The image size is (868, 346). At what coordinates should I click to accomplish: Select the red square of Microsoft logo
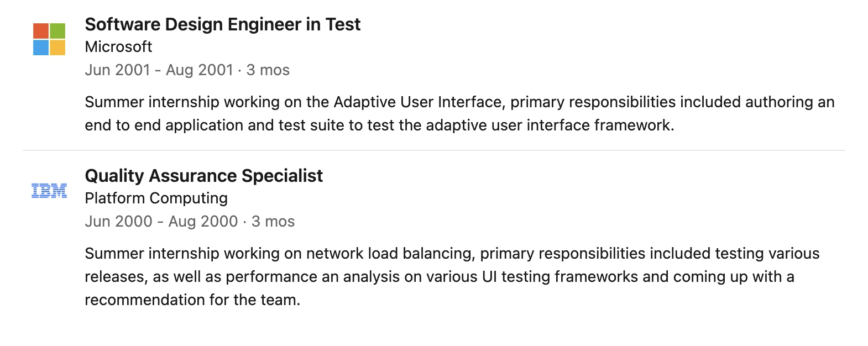pyautogui.click(x=41, y=31)
